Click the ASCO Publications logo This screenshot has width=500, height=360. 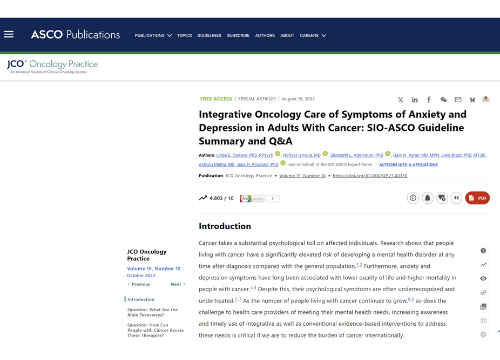[75, 34]
